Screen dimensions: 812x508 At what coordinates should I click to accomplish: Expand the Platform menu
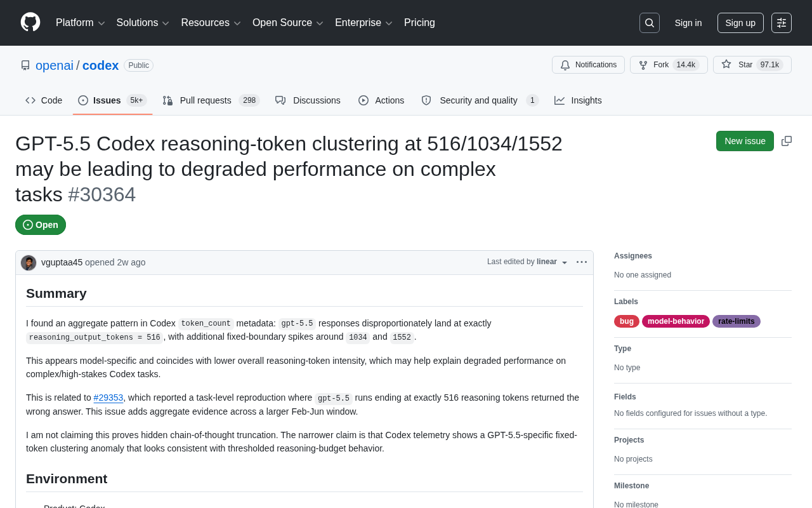point(81,23)
